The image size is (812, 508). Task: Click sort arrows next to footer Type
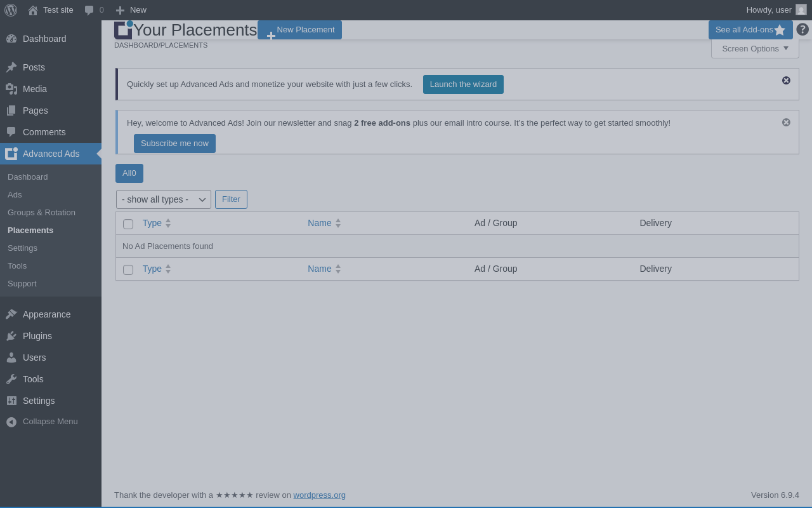168,269
